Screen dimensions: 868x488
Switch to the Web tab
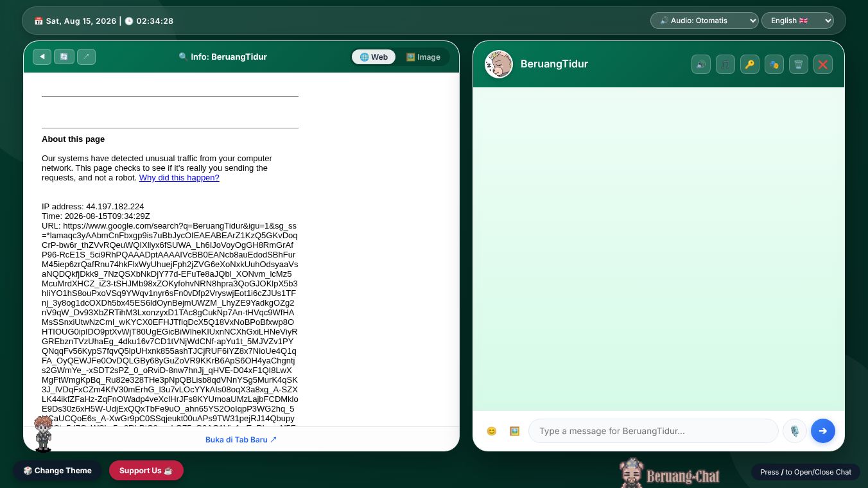coord(374,57)
